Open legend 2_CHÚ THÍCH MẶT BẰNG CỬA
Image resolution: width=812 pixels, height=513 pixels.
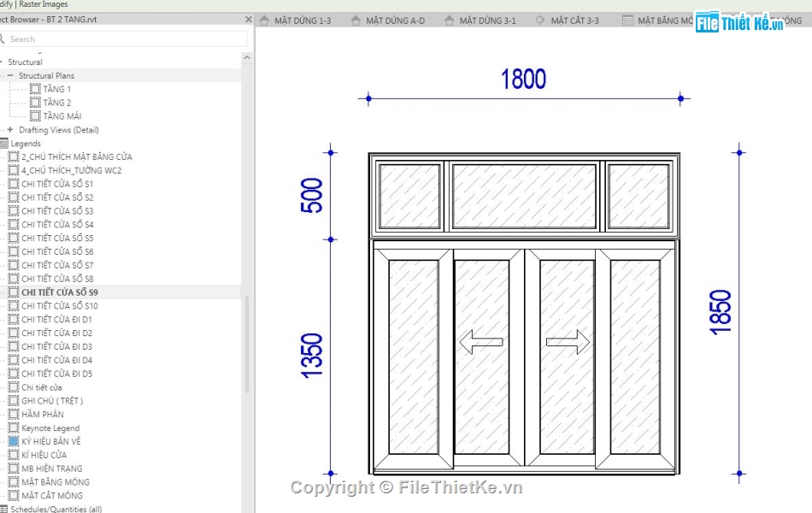[x=77, y=156]
